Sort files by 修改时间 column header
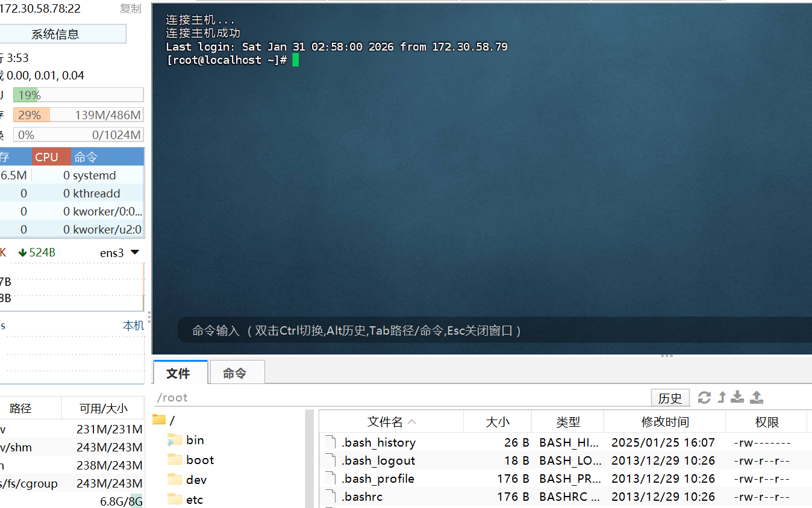Viewport: 812px width, 508px height. pos(665,422)
